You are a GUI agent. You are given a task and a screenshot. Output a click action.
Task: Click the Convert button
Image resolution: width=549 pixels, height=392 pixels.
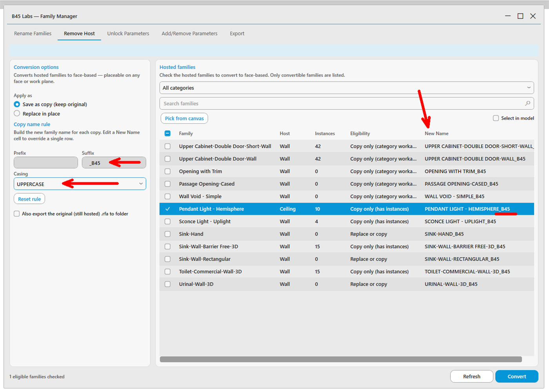point(517,376)
